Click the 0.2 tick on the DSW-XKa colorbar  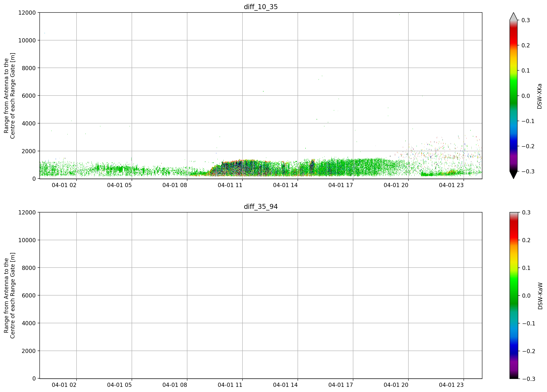526,45
